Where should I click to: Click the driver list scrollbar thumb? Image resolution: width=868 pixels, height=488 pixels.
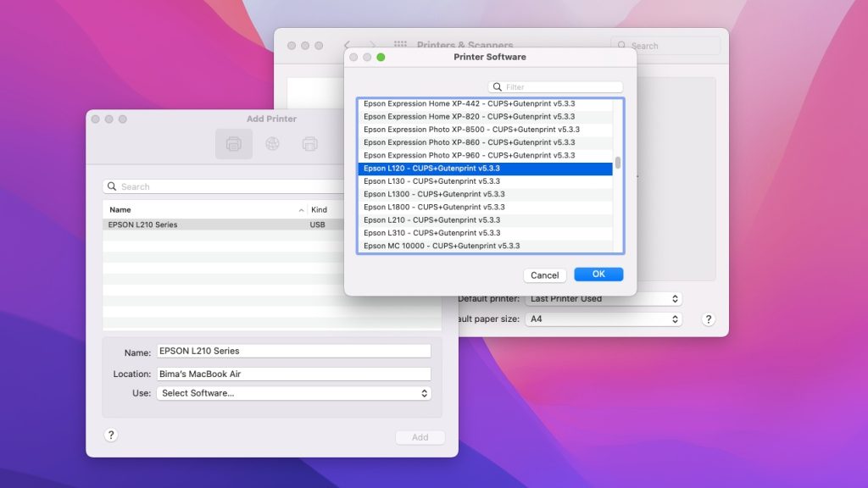pos(618,163)
